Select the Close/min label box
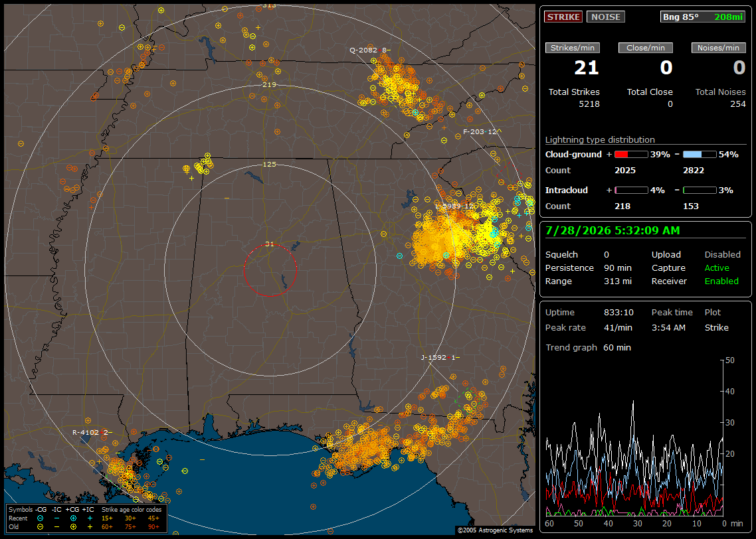This screenshot has width=756, height=539. click(x=646, y=48)
